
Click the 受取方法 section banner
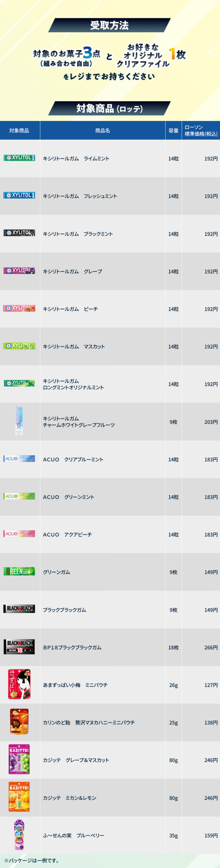[109, 25]
